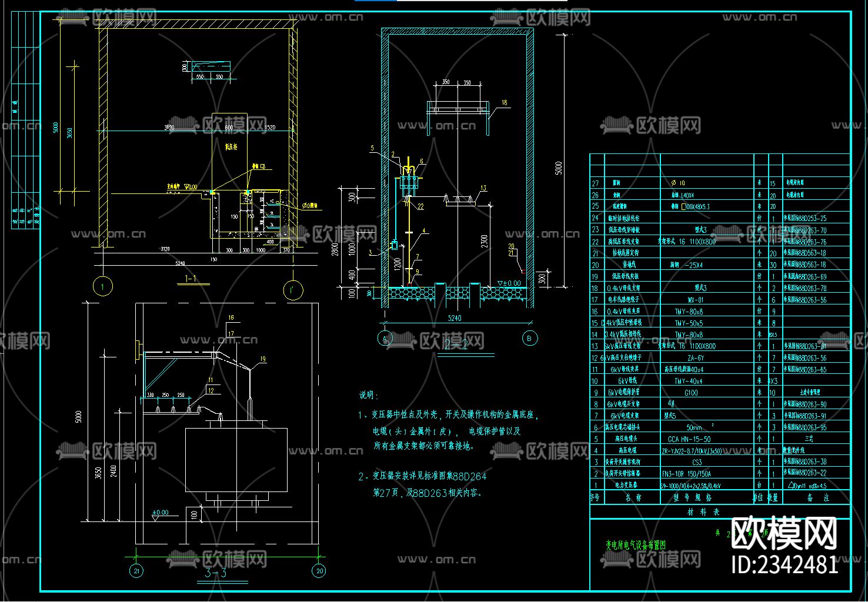Click callout number '16' in section 3-3

click(231, 317)
